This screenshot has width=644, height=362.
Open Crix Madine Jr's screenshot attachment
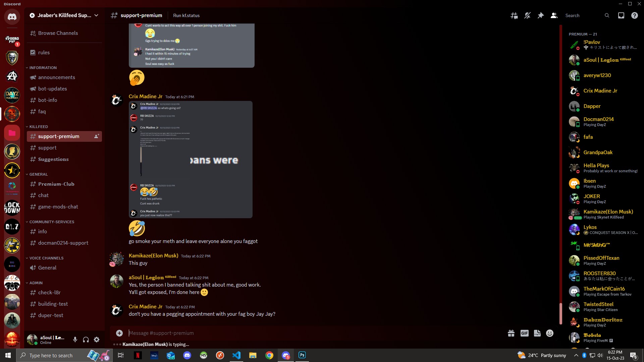(191, 160)
